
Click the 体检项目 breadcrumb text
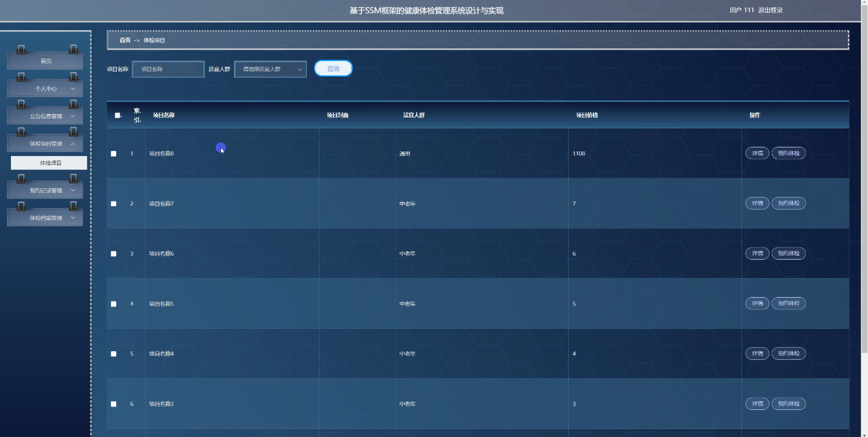pos(154,40)
